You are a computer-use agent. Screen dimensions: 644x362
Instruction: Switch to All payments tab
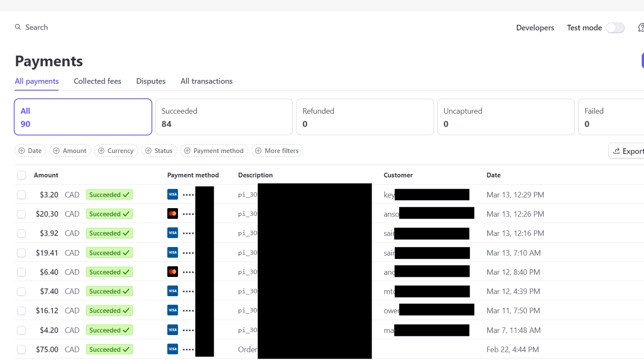coord(37,81)
